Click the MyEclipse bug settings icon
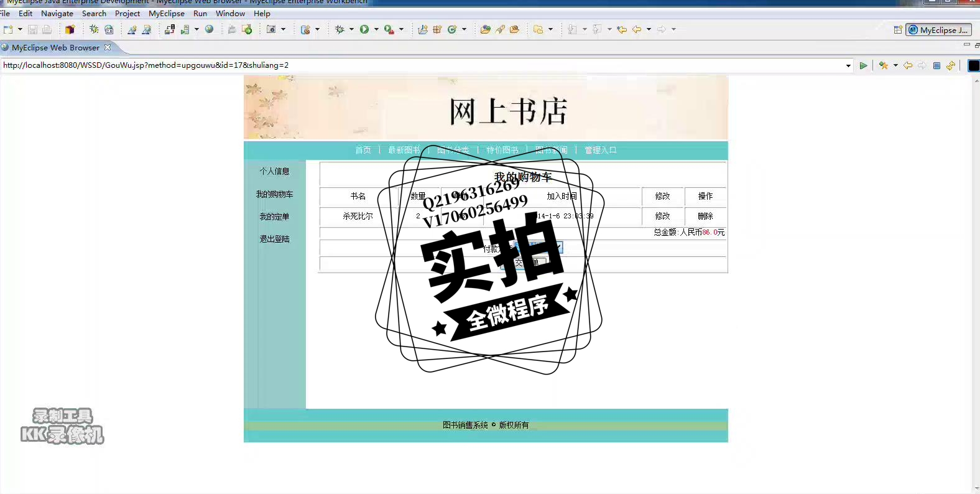 click(94, 29)
